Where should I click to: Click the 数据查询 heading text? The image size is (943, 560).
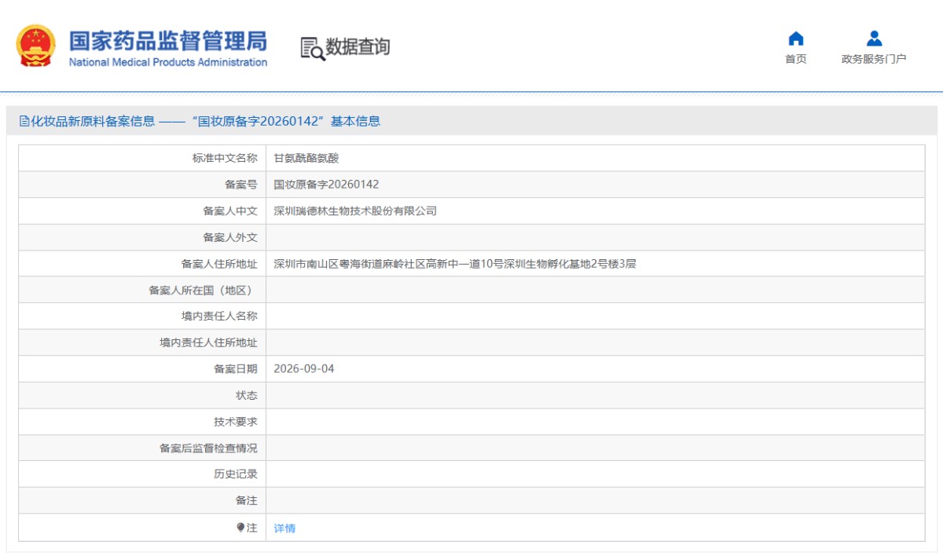coord(358,47)
